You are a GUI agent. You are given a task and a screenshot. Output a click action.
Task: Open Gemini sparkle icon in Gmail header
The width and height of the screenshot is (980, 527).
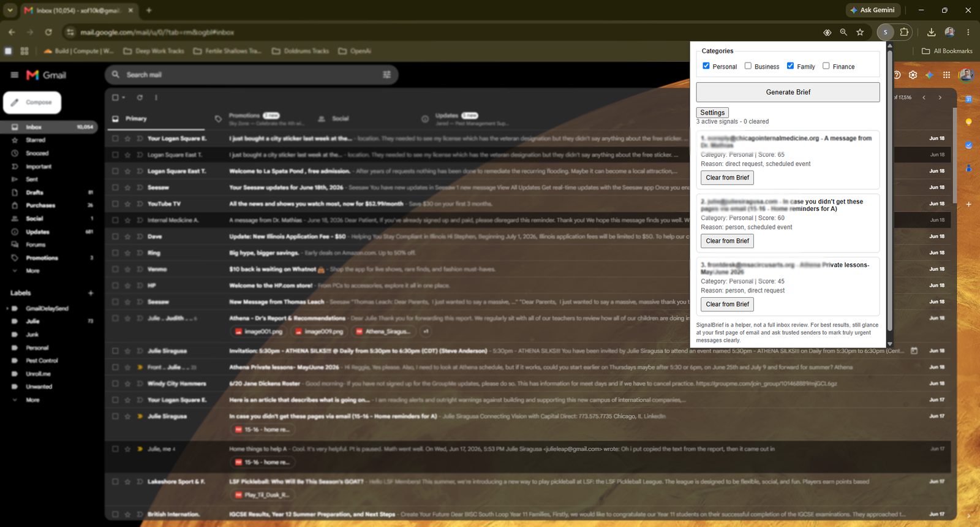929,75
